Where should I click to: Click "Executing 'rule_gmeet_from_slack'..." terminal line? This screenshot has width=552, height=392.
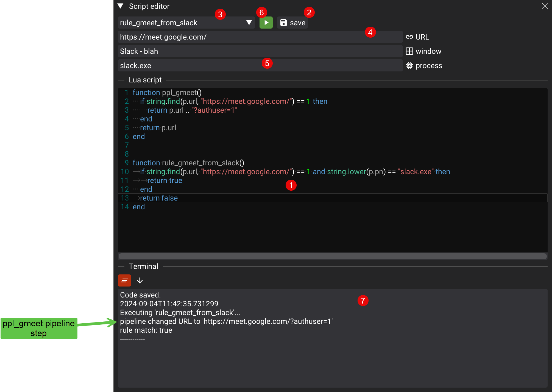[x=180, y=313]
